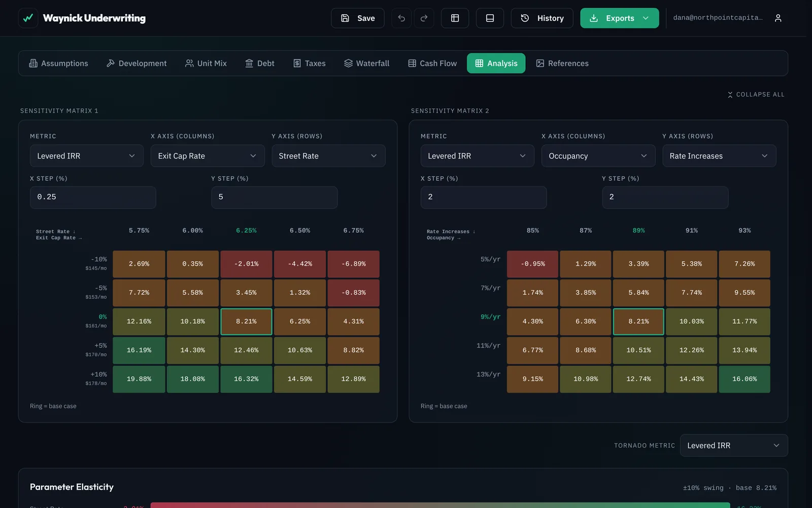Open the Street Rate axis dropdown
Screen dimensions: 812x508
(328, 156)
